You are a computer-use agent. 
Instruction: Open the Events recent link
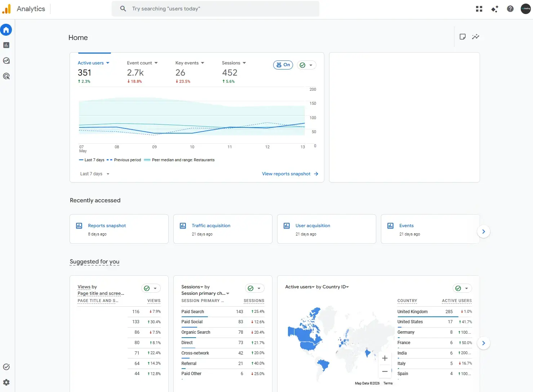(x=407, y=226)
